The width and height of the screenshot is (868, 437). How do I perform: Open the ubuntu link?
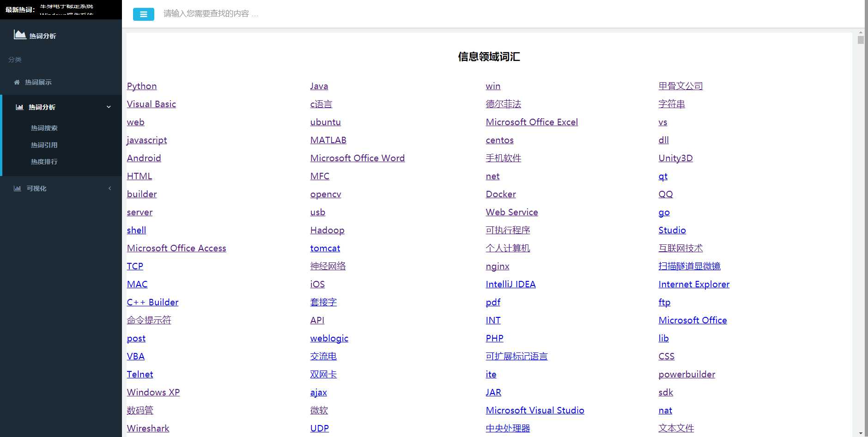(326, 122)
